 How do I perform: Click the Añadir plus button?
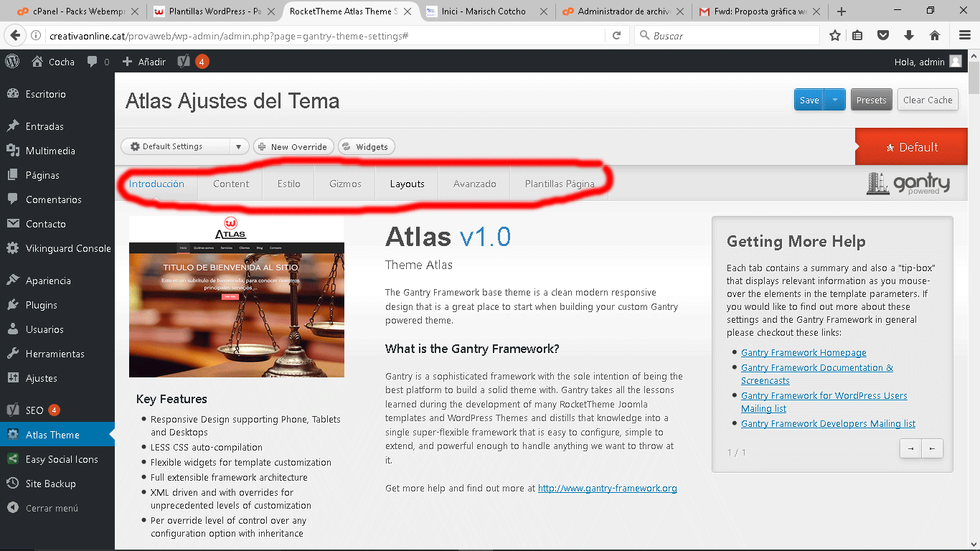143,62
